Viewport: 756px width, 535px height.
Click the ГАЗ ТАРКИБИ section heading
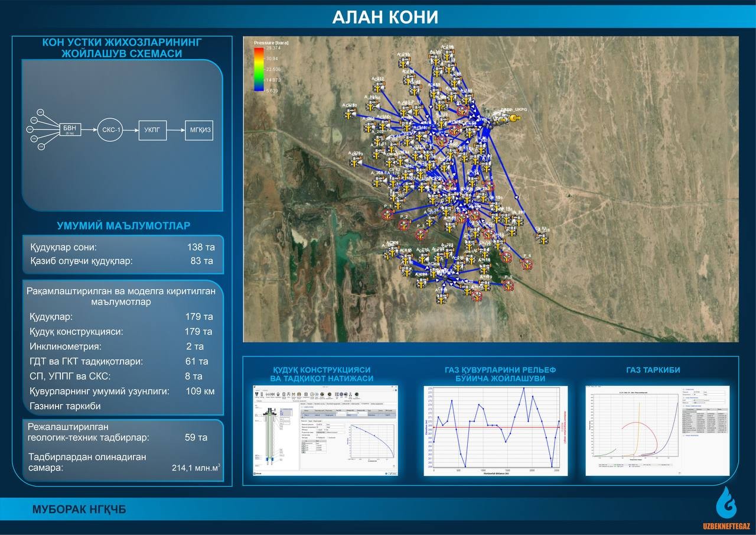653,370
